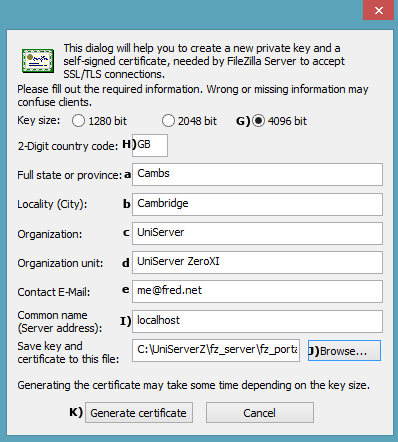
Task: Click the '2-Digit country code:' label
Action: [68, 146]
